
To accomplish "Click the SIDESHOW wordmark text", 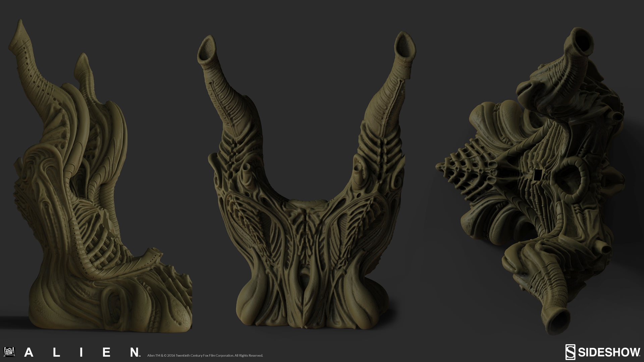I will (x=608, y=352).
